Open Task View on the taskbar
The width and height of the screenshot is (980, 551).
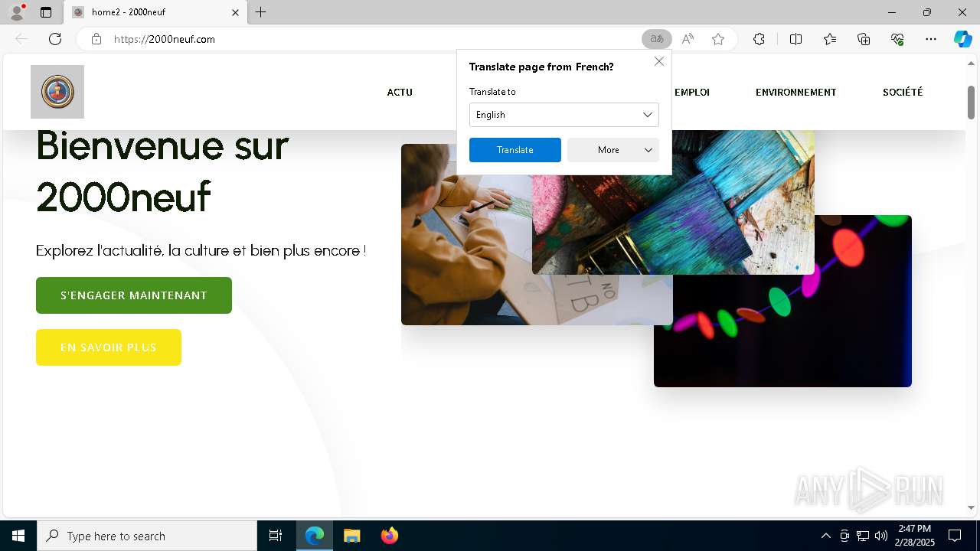click(276, 536)
